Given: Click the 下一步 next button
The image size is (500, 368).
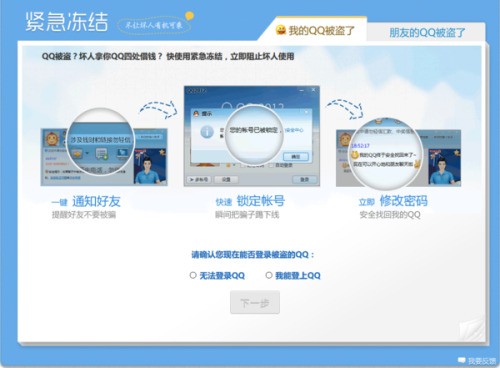Looking at the screenshot, I should point(255,302).
